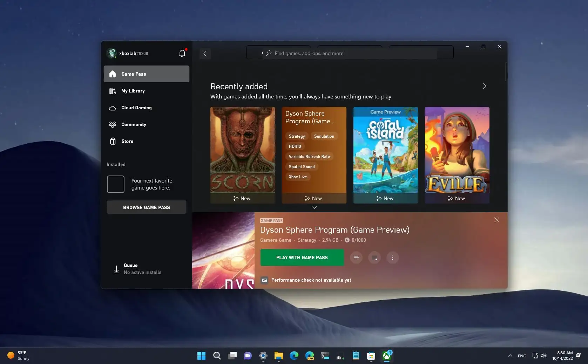The height and width of the screenshot is (364, 588).
Task: Collapse the details panel with down chevron
Action: click(314, 207)
